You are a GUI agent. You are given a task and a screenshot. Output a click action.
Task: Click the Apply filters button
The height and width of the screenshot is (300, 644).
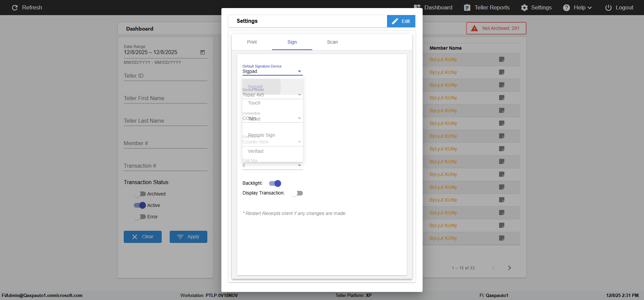189,237
